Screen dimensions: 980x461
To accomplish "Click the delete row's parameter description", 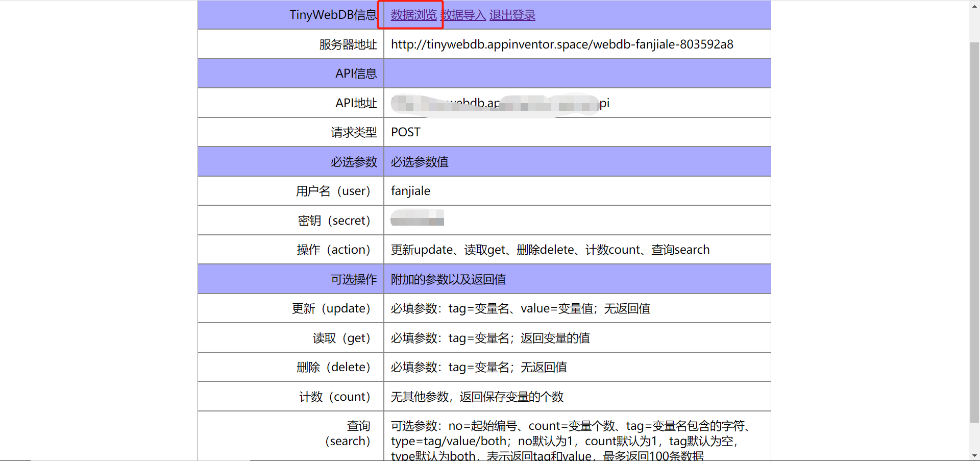I will pyautogui.click(x=479, y=367).
